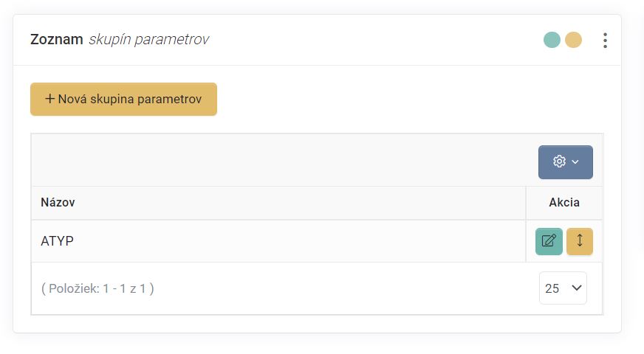Open the three-dot card options menu
644x354 pixels.
tap(605, 41)
